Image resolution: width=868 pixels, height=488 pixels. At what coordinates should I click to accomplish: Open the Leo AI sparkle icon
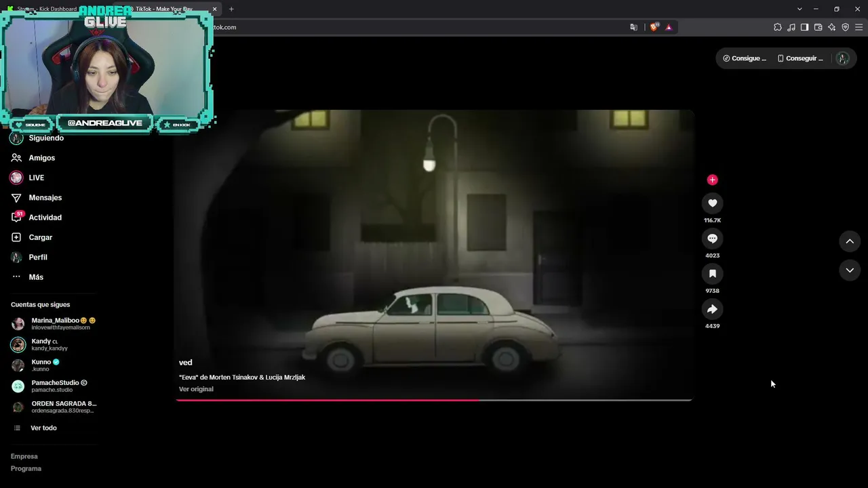tap(831, 27)
